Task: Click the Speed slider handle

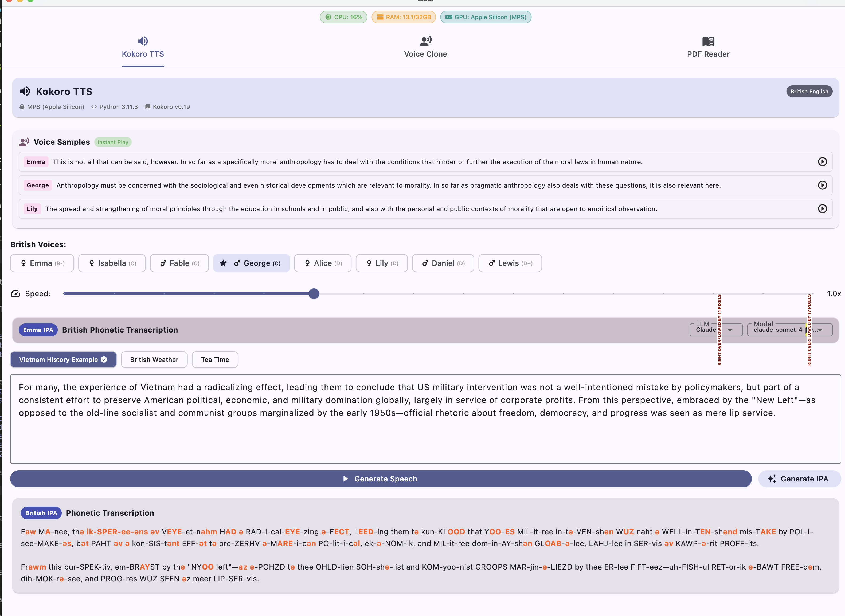Action: pyautogui.click(x=314, y=294)
